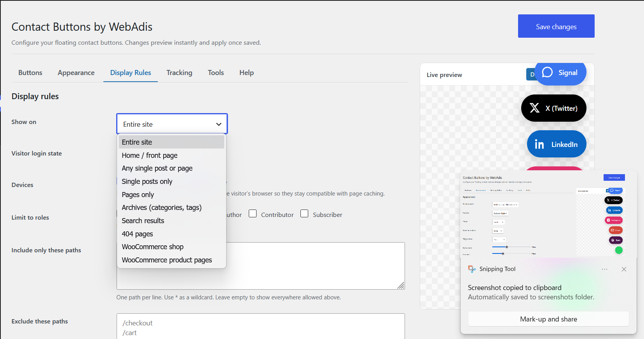Open Snipping Tool notification options ellipsis
Image resolution: width=644 pixels, height=339 pixels.
click(x=604, y=269)
